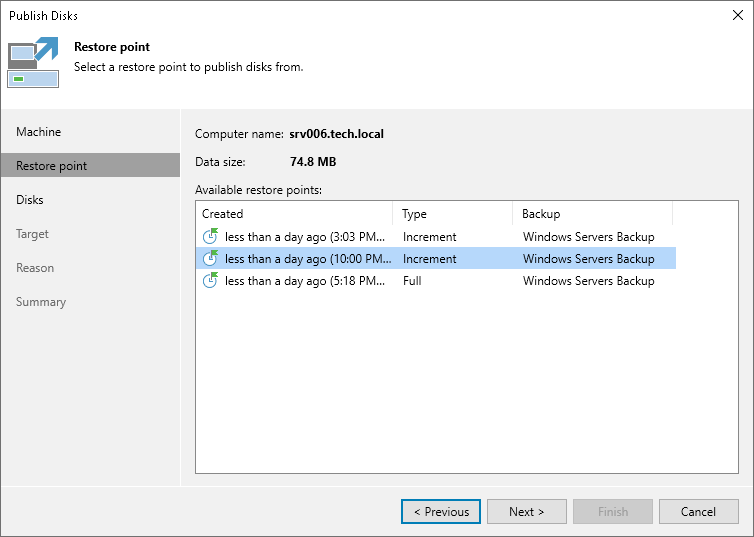Click the Publish Disks wizard header icon
Screen dimensions: 754x537
33,62
